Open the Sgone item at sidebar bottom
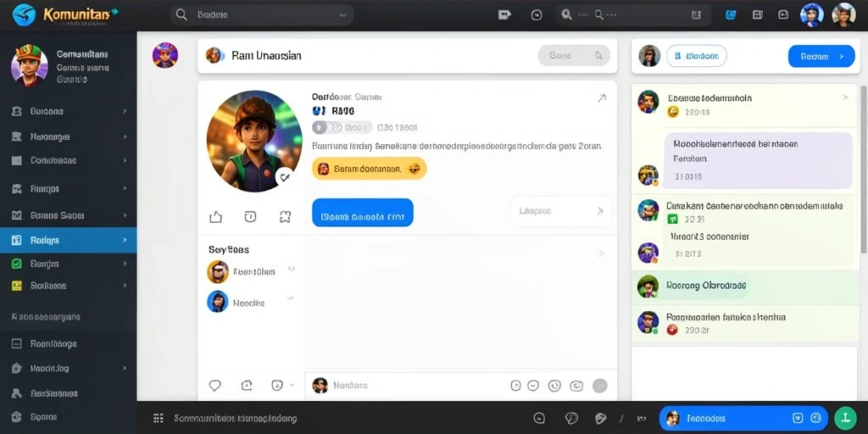The width and height of the screenshot is (868, 434). coord(68,417)
